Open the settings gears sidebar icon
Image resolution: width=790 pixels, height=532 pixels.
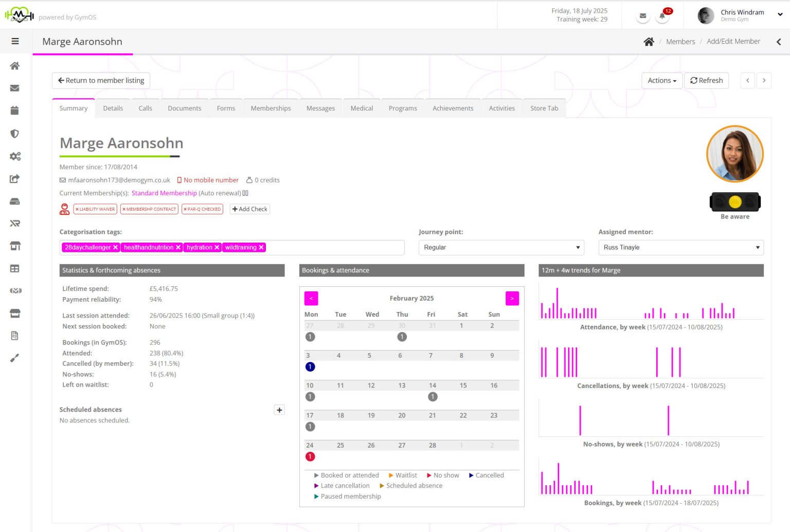(15, 156)
